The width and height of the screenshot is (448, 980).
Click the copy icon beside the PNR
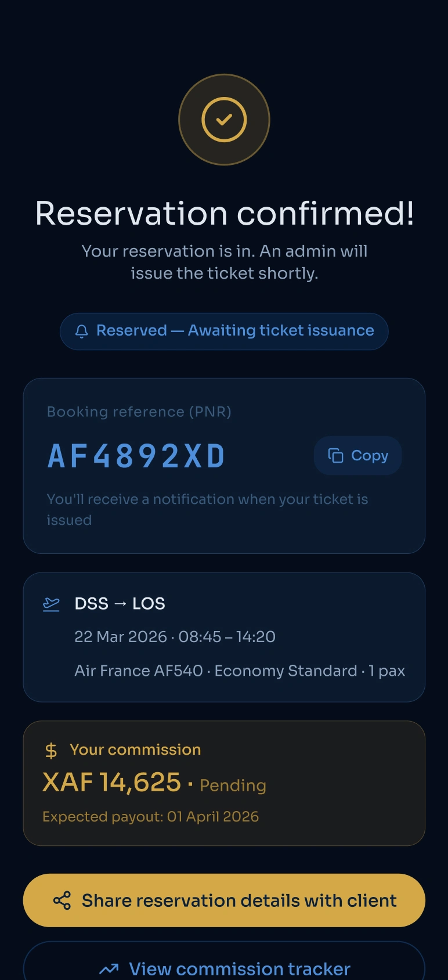(335, 456)
